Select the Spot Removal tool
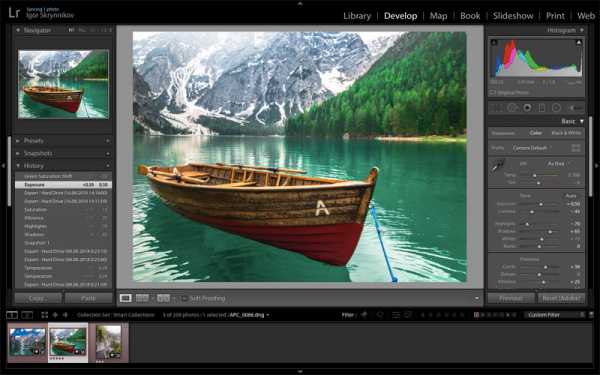Screen dimensions: 600x375 click(x=512, y=108)
